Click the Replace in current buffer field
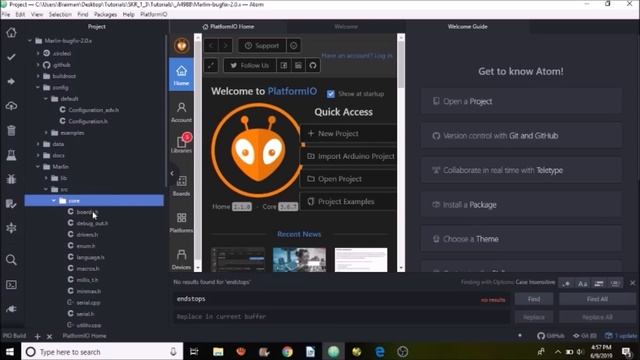 point(341,317)
